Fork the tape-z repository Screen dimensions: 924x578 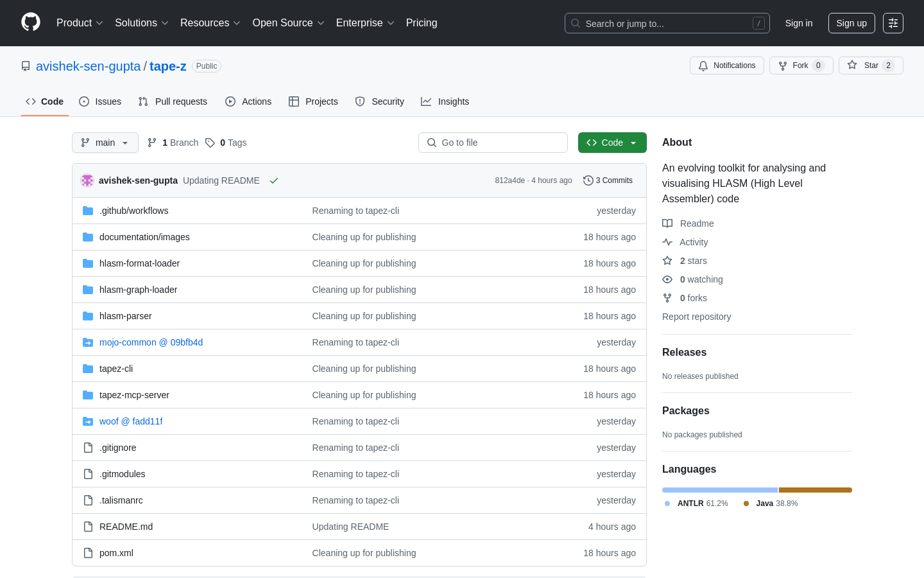point(801,66)
